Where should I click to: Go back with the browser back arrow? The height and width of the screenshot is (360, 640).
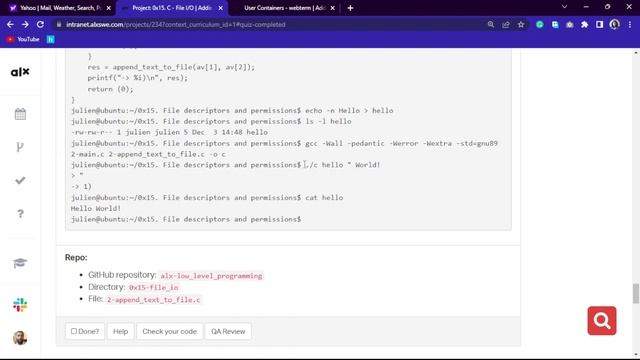10,24
